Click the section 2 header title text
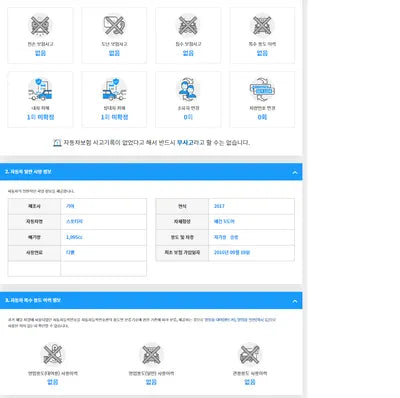The width and height of the screenshot is (400, 398). [28, 172]
